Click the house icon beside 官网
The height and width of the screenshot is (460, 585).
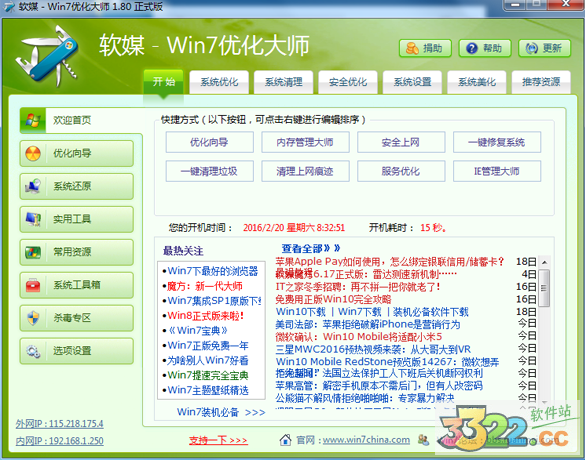(x=285, y=440)
